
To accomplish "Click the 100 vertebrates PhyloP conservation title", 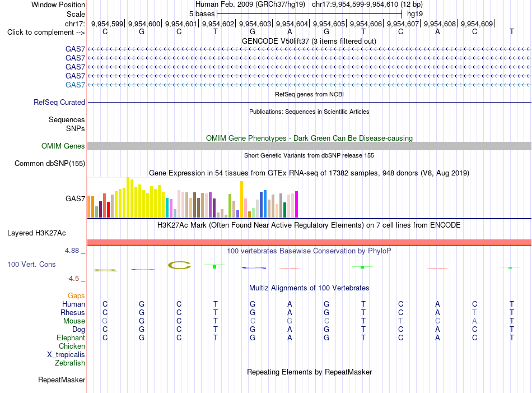I will pos(309,251).
